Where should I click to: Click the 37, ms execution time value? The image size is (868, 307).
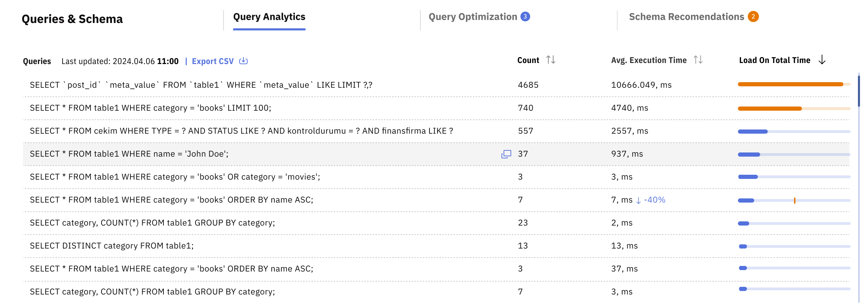click(x=625, y=269)
